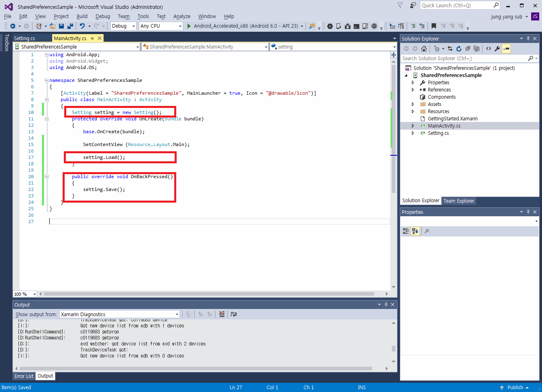542x392 pixels.
Task: Toggle word wrap in the Output window
Action: point(234,314)
